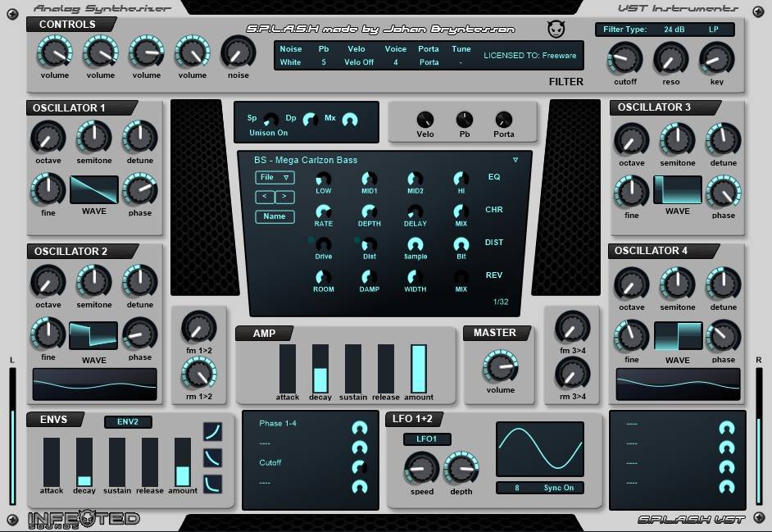
Task: Expand the preset list arrow
Action: click(515, 160)
